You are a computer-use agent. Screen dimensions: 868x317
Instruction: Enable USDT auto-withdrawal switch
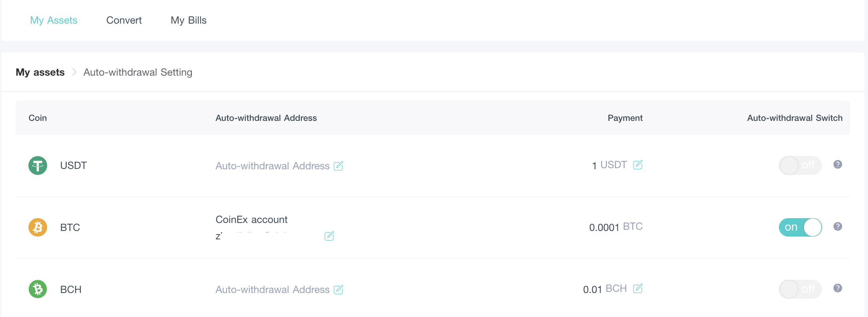click(x=800, y=165)
